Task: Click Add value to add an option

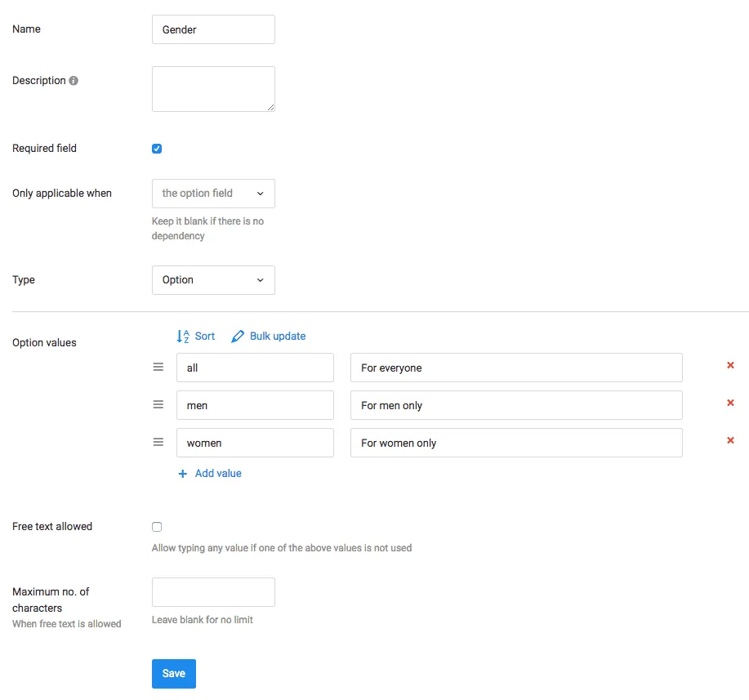Action: pyautogui.click(x=210, y=474)
